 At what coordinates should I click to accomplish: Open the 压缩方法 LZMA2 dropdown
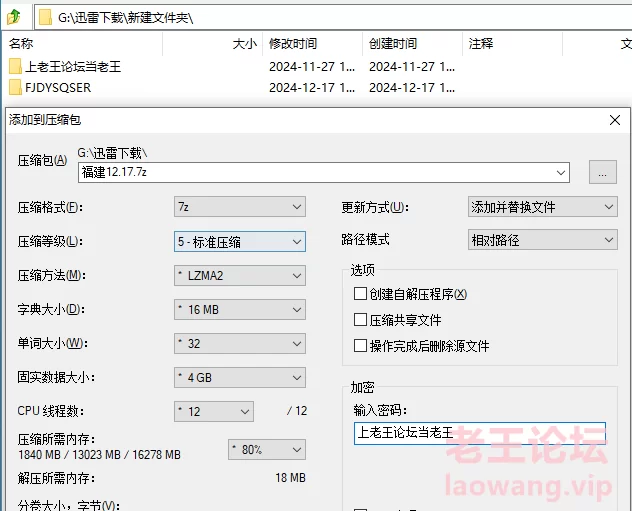(x=240, y=276)
